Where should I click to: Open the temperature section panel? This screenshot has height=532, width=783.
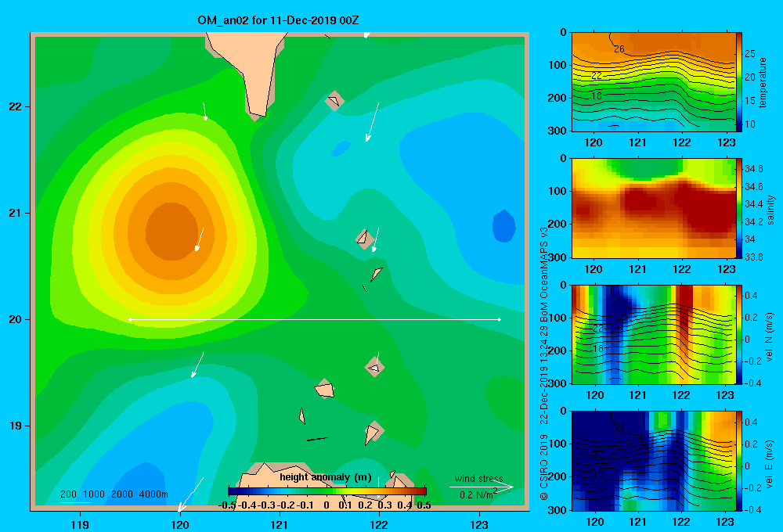pyautogui.click(x=654, y=82)
